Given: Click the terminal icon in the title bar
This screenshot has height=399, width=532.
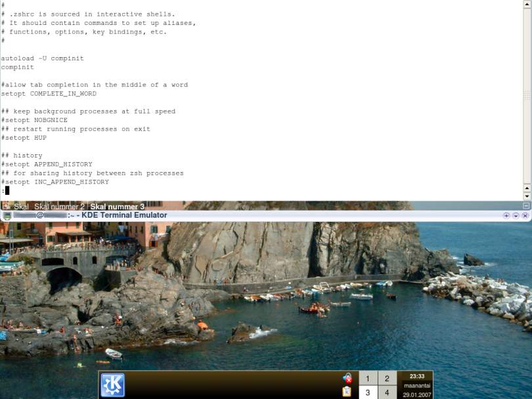Looking at the screenshot, I should point(7,215).
